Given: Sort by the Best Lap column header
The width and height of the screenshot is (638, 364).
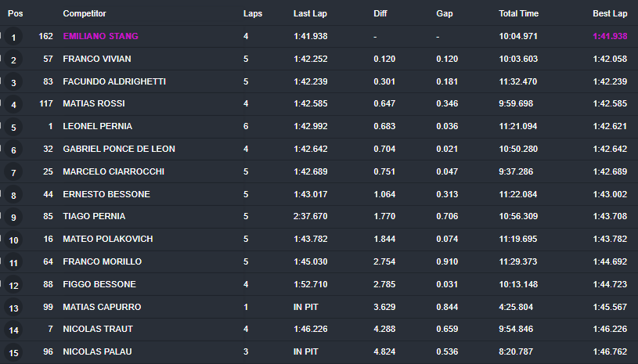Looking at the screenshot, I should pyautogui.click(x=610, y=13).
